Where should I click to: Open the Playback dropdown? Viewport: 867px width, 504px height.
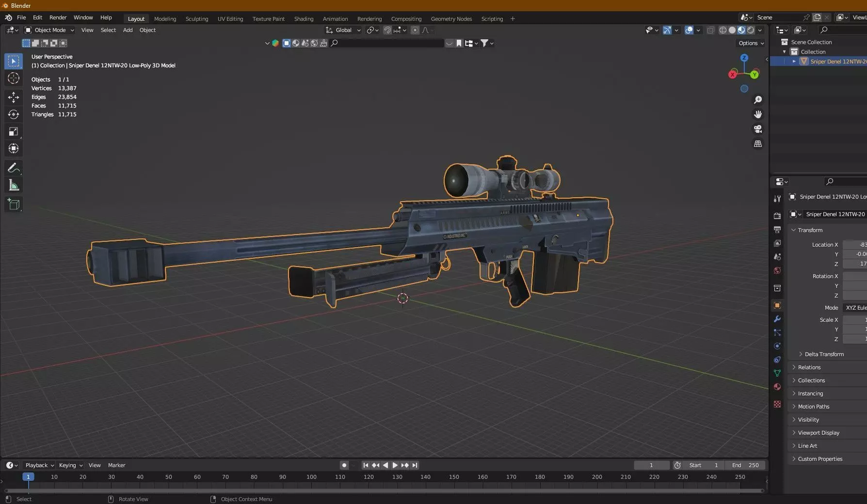click(39, 465)
